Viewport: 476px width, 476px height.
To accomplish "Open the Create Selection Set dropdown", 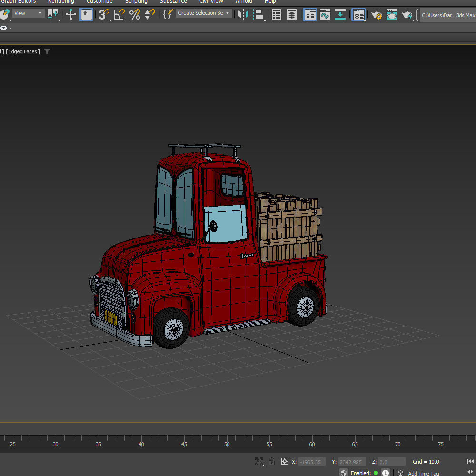I will [204, 13].
